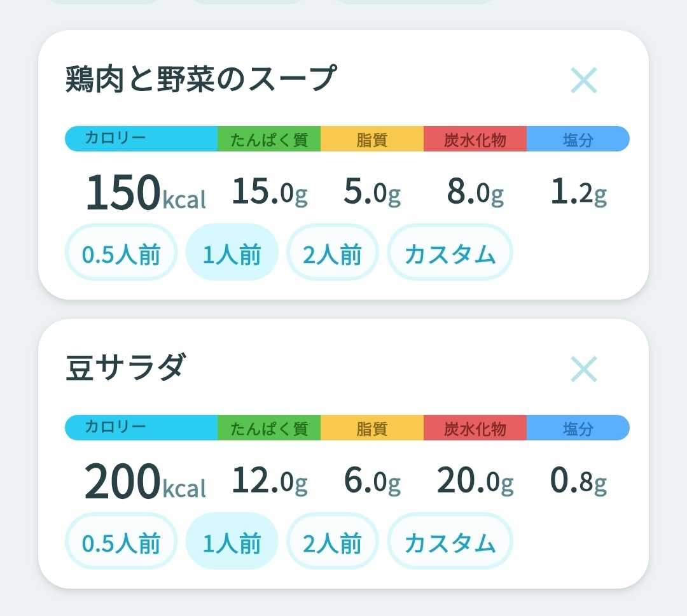The height and width of the screenshot is (616, 687).
Task: Click the 20.0g carbohydrate value in 豆サラダ
Action: (x=475, y=480)
